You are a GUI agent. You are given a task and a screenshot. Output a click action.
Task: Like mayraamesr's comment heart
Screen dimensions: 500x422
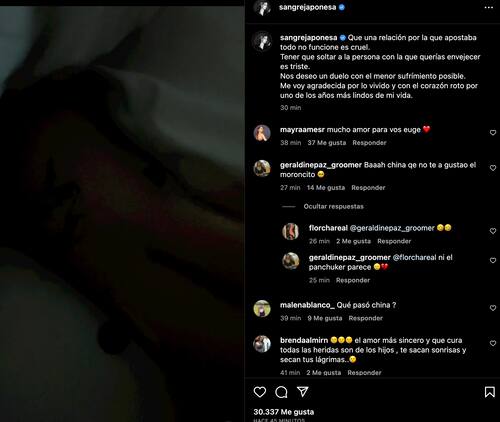pos(493,133)
